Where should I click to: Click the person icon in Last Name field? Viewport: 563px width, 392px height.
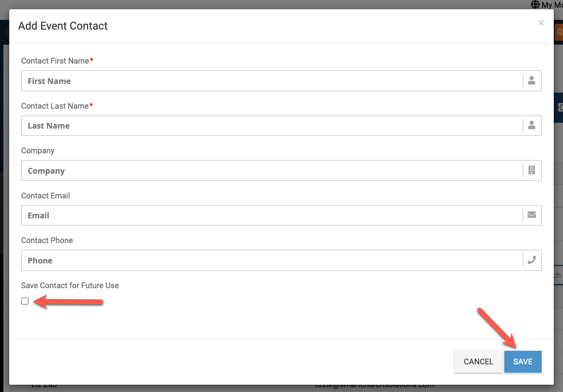[x=531, y=126]
